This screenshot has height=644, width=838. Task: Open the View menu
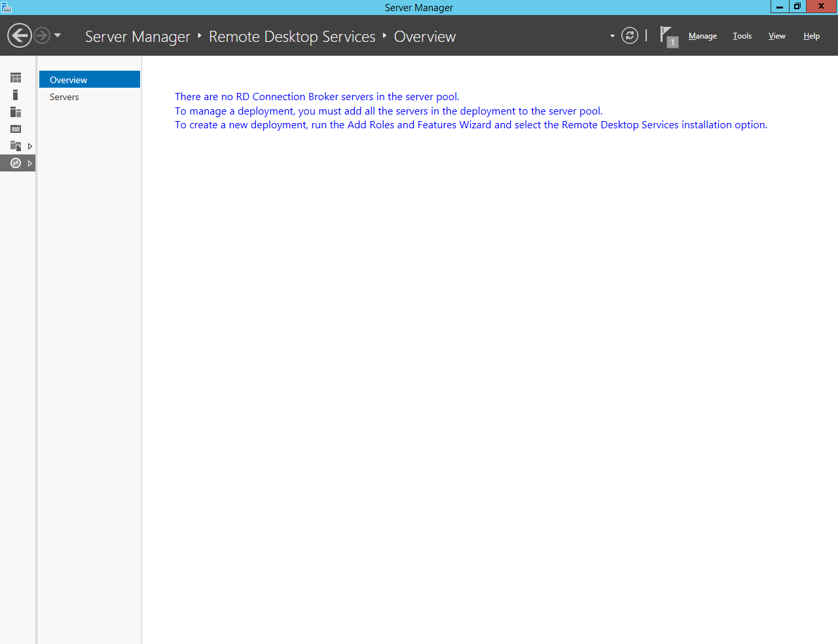click(x=776, y=36)
